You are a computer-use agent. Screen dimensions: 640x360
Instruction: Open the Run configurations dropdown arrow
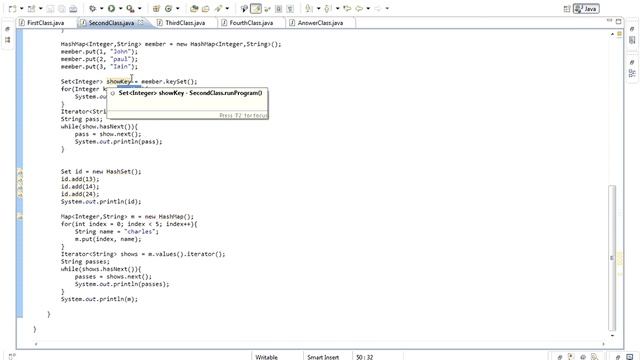(120, 9)
